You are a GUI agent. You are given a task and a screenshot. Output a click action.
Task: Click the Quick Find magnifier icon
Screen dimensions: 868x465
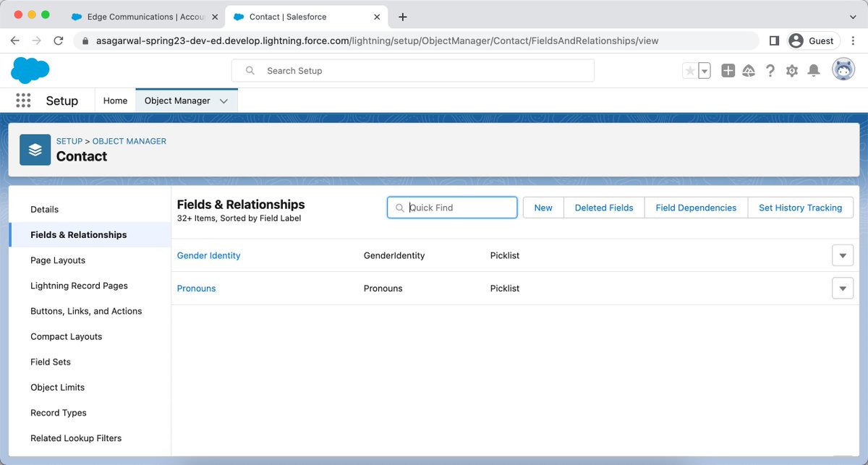point(400,208)
